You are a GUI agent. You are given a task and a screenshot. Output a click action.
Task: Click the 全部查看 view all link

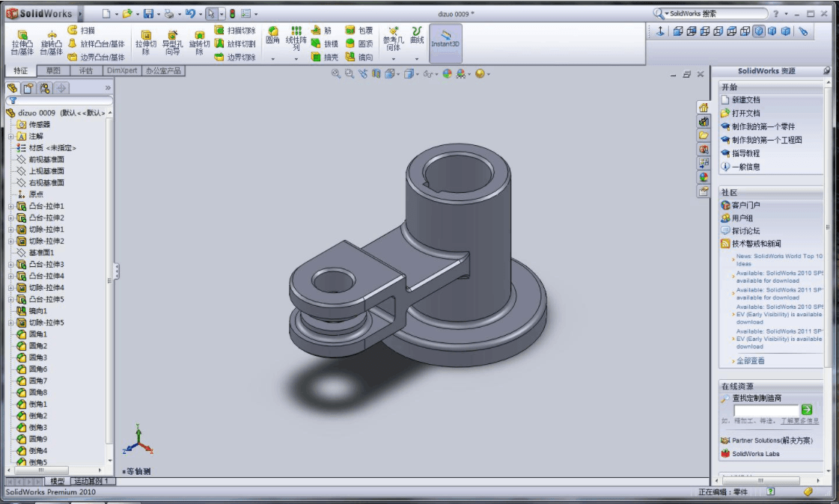coord(750,361)
